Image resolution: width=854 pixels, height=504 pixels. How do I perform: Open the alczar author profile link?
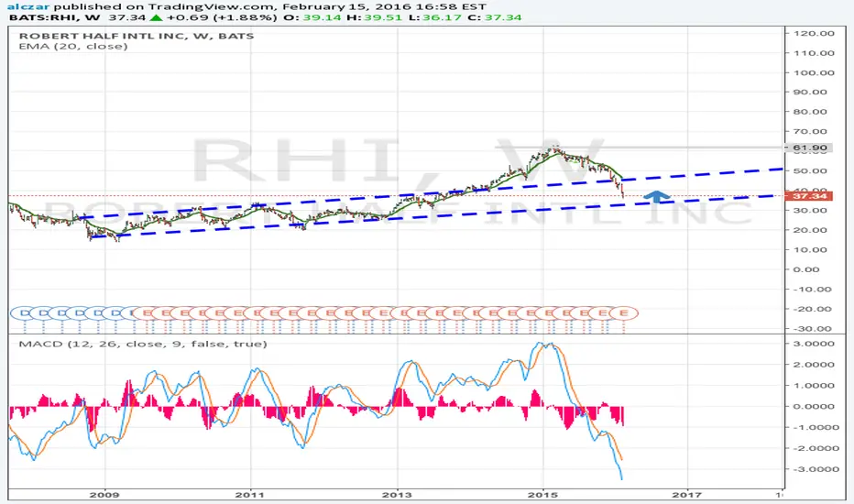click(x=27, y=6)
